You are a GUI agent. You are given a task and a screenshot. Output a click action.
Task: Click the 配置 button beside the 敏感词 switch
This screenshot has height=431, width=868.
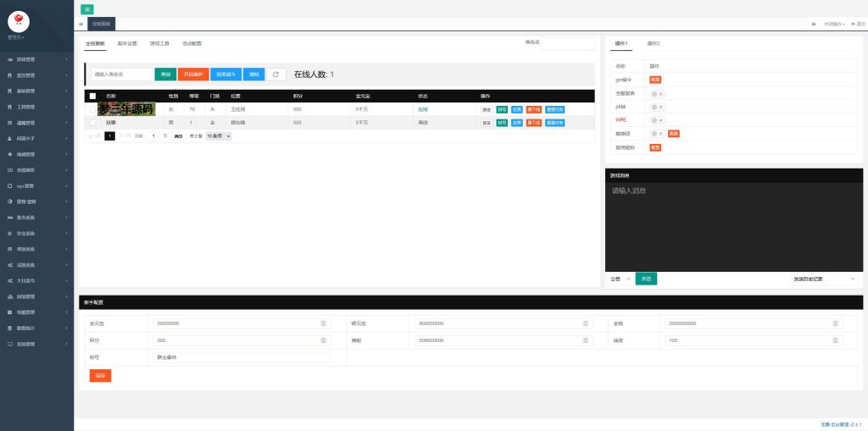pyautogui.click(x=674, y=133)
